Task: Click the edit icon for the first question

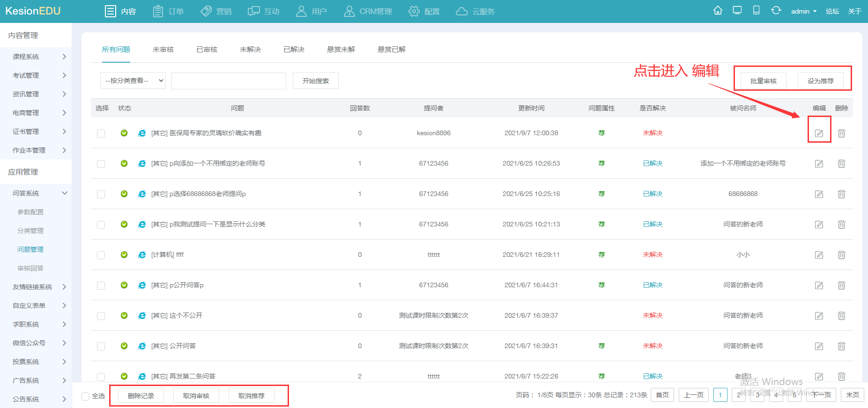Action: [819, 133]
